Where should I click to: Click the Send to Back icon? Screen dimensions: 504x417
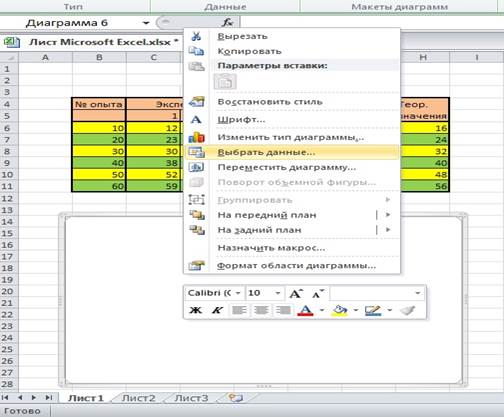(197, 230)
